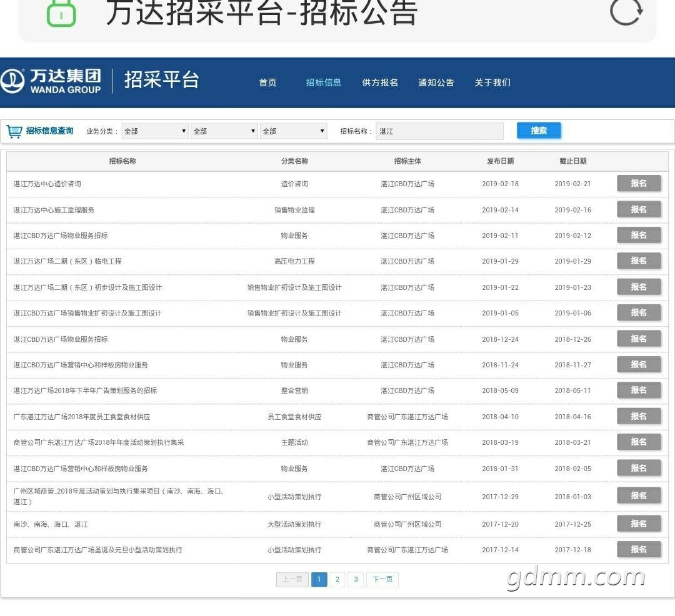Click the 发布日期 column header
This screenshot has width=675, height=616.
pos(500,161)
